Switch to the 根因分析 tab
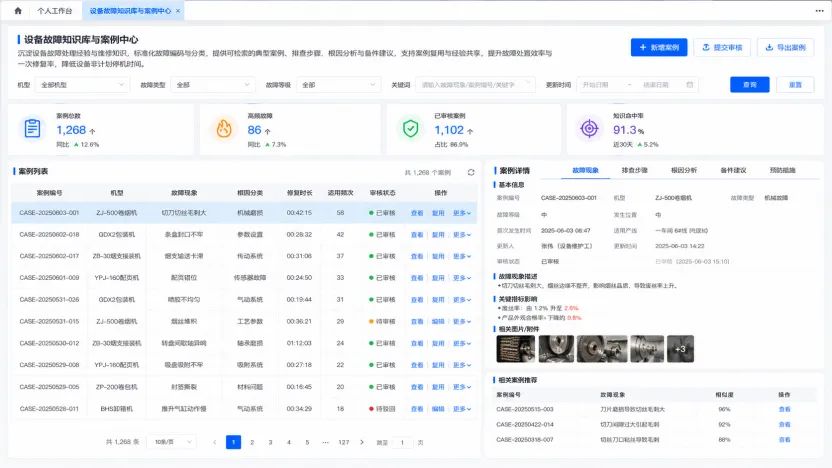The height and width of the screenshot is (468, 832). tap(684, 170)
